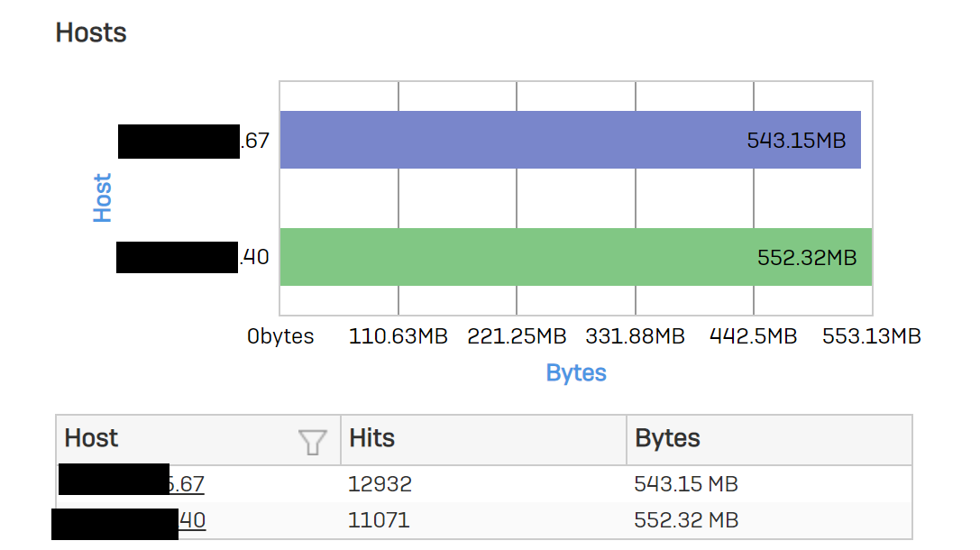The height and width of the screenshot is (550, 980).
Task: Click the blue Bytes axis title
Action: pos(576,373)
